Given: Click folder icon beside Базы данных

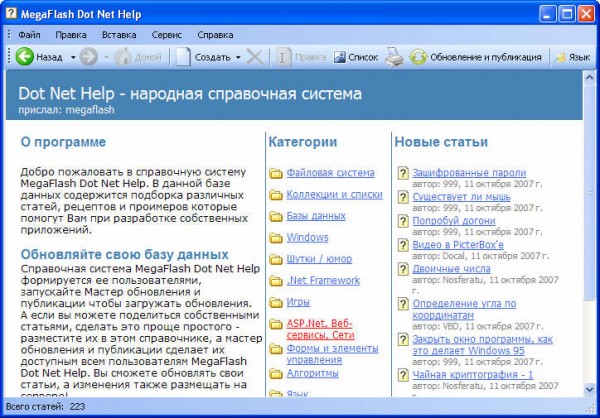Looking at the screenshot, I should click(x=276, y=216).
